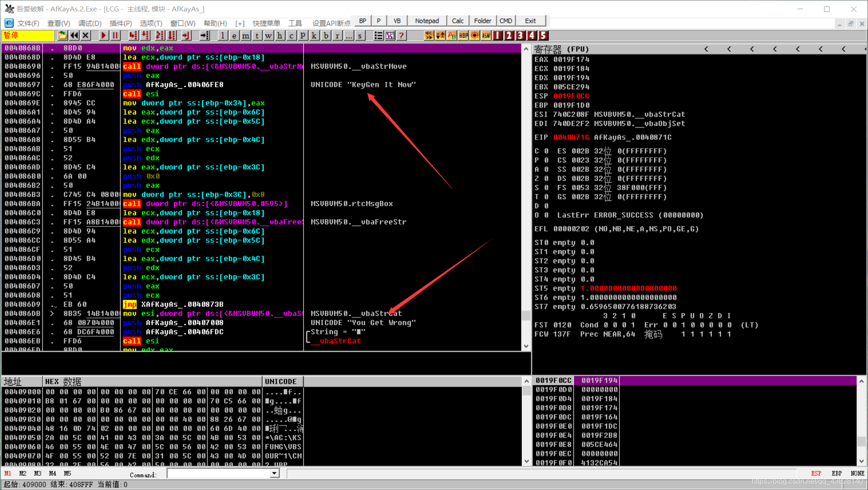Click the ESP button in the status bar
Image resolution: width=868 pixels, height=490 pixels.
[x=816, y=474]
